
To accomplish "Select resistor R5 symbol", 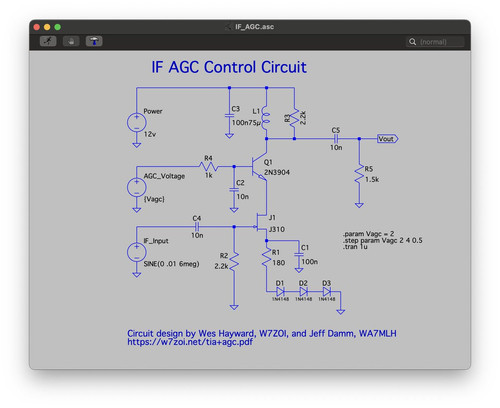I will [x=359, y=173].
